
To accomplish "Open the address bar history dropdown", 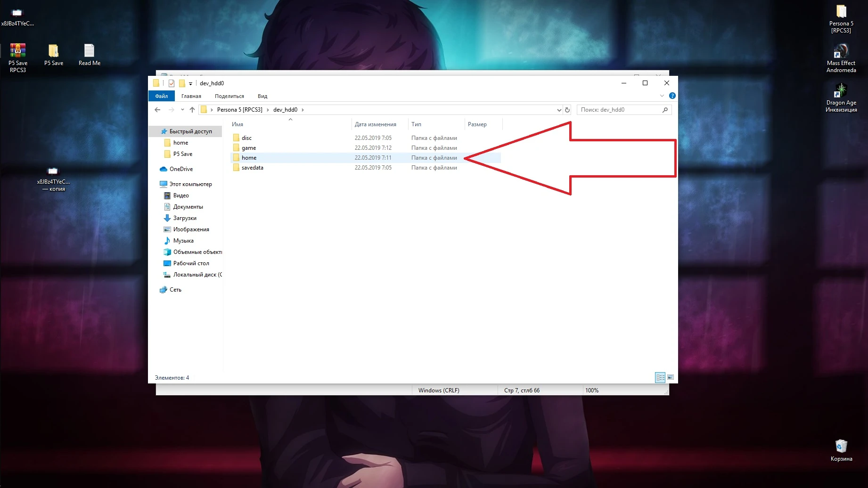I will click(559, 110).
